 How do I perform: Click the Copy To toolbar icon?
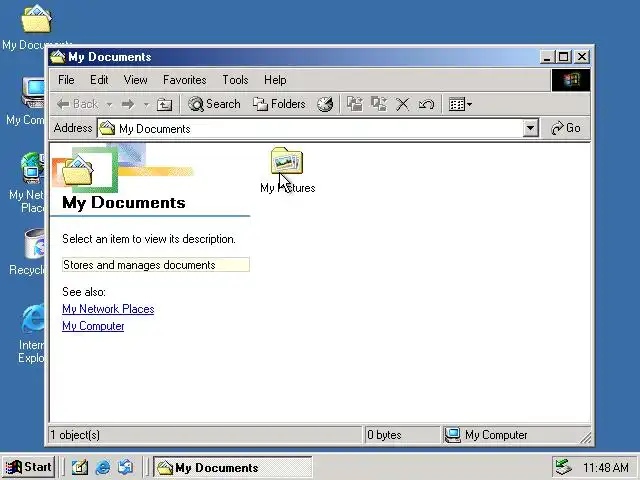coord(379,104)
